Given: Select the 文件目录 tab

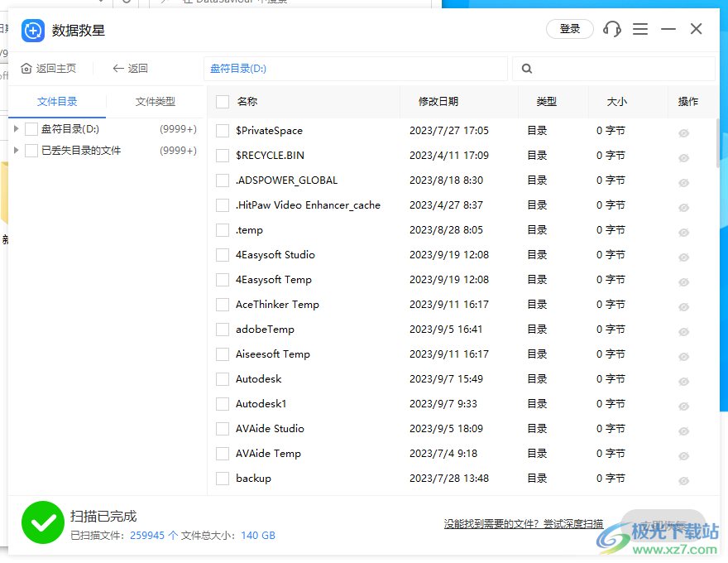Looking at the screenshot, I should pos(56,102).
